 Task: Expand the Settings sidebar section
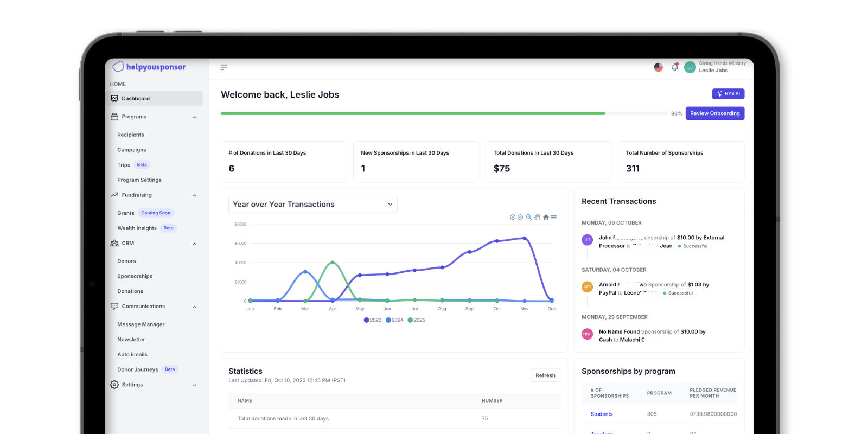coord(194,385)
